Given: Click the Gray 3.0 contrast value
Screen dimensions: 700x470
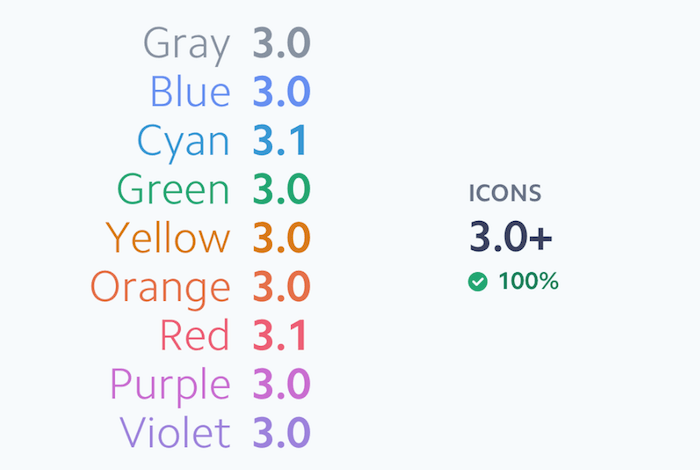Looking at the screenshot, I should pos(281,44).
